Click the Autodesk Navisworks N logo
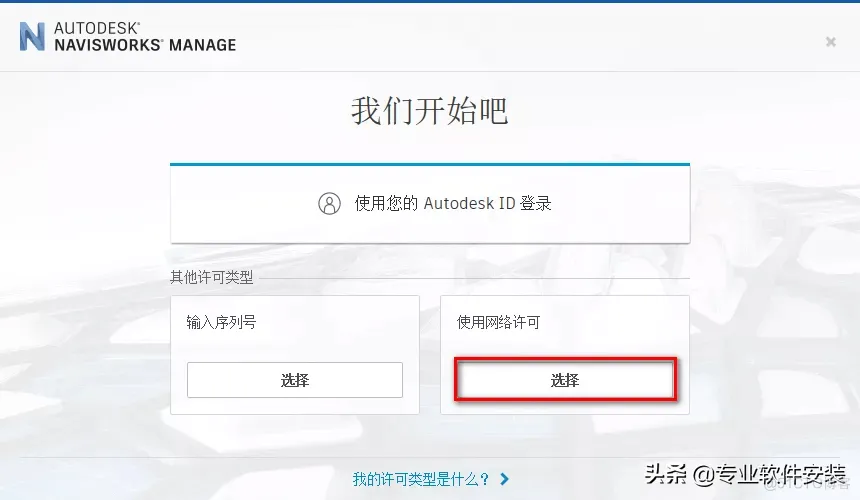 [32, 37]
